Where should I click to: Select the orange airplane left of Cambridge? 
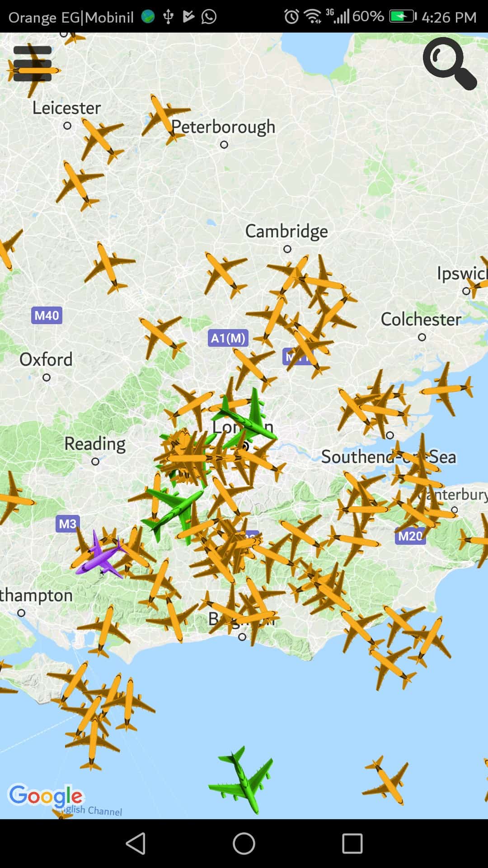pos(224,274)
